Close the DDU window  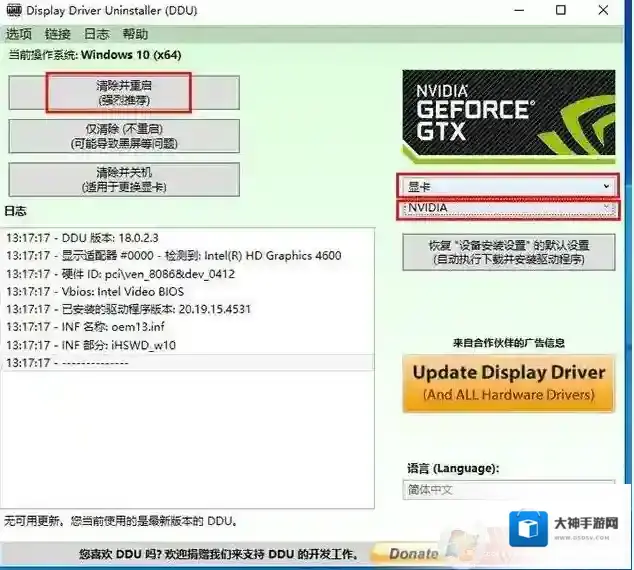pos(603,10)
